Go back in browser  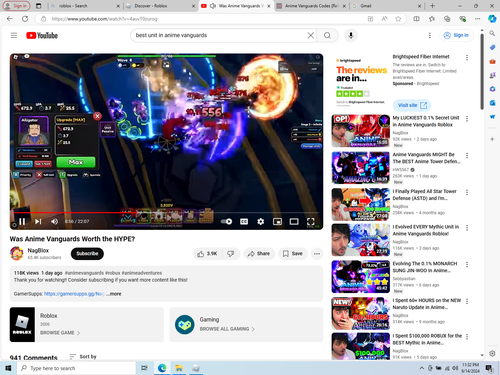click(x=10, y=19)
